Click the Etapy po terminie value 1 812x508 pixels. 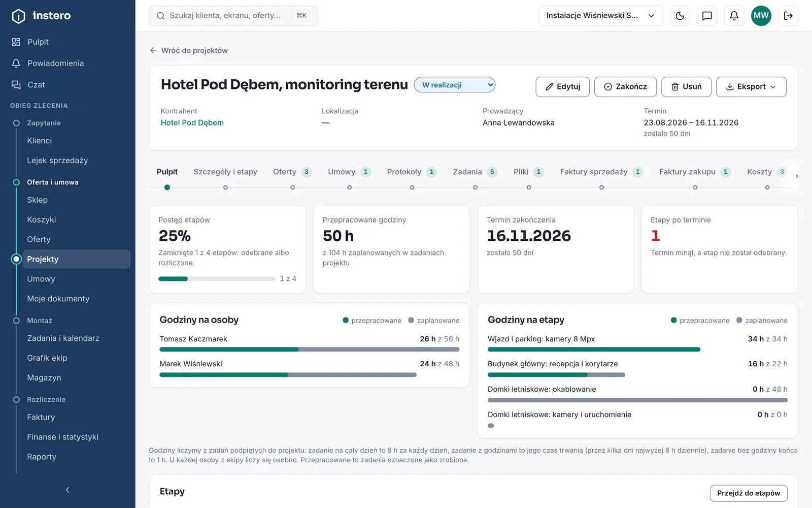[x=655, y=236]
